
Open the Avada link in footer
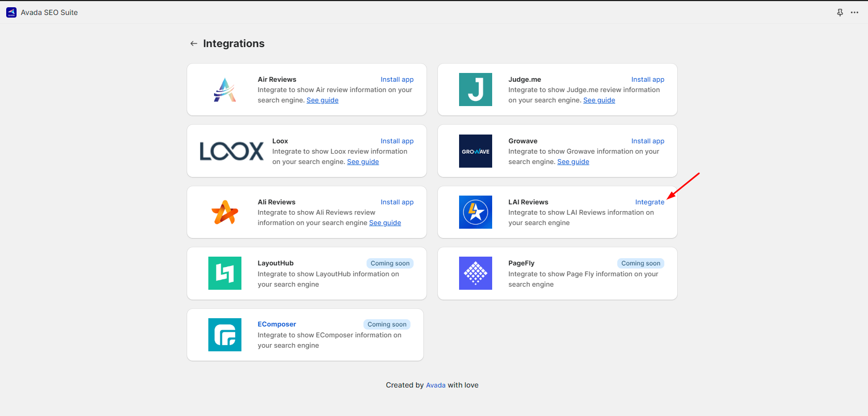pyautogui.click(x=436, y=385)
